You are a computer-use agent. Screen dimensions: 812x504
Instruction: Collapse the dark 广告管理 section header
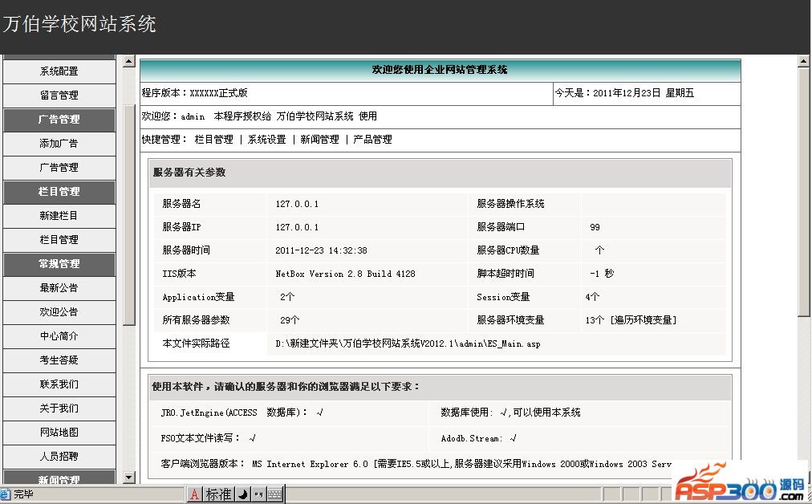click(x=59, y=120)
